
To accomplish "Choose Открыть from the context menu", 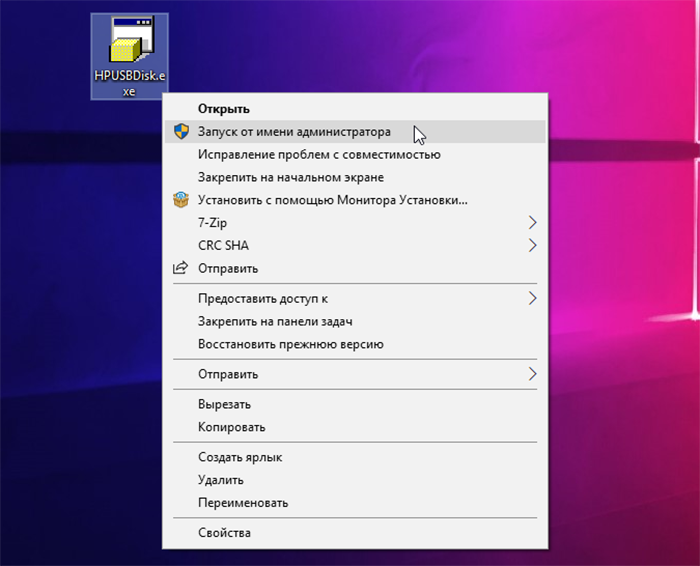I will click(355, 109).
